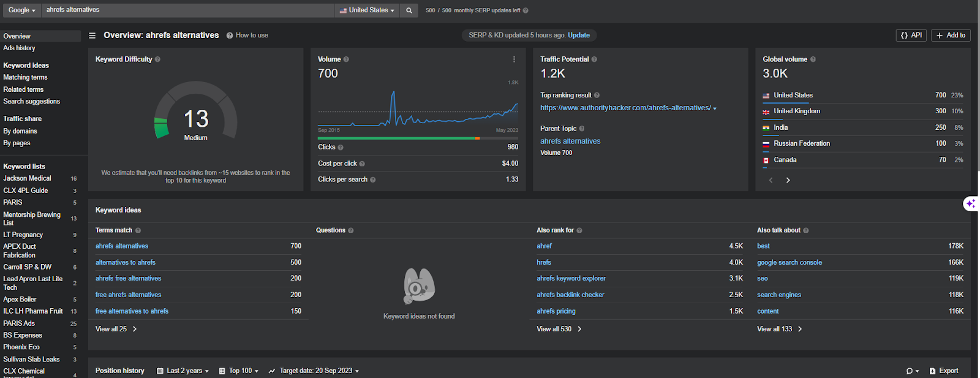Screen dimensions: 980x378
Task: Open the Target date dropdown
Action: point(314,371)
